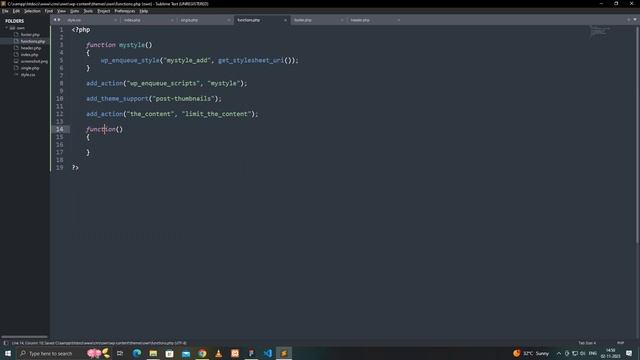Open the notification center icon
The width and height of the screenshot is (640, 360).
[x=629, y=353]
